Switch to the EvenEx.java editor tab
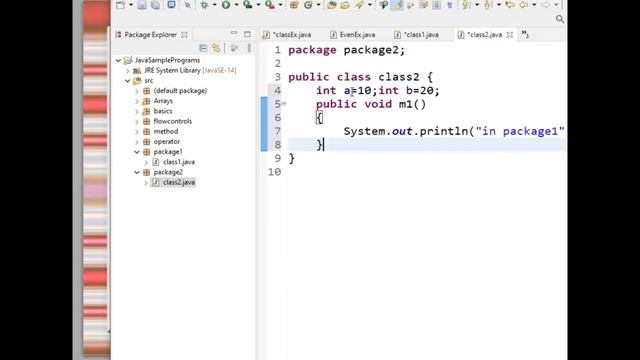Viewport: 640px width, 360px height. point(353,35)
